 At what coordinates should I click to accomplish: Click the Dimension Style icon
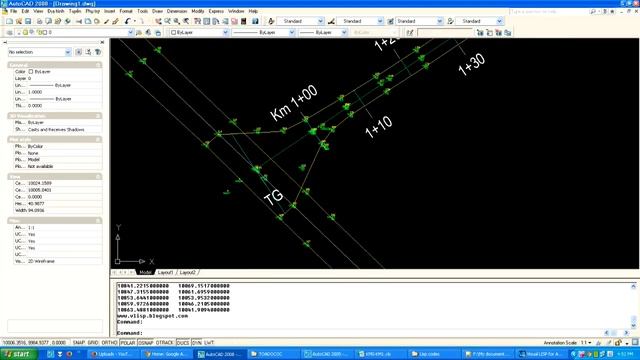click(x=331, y=21)
